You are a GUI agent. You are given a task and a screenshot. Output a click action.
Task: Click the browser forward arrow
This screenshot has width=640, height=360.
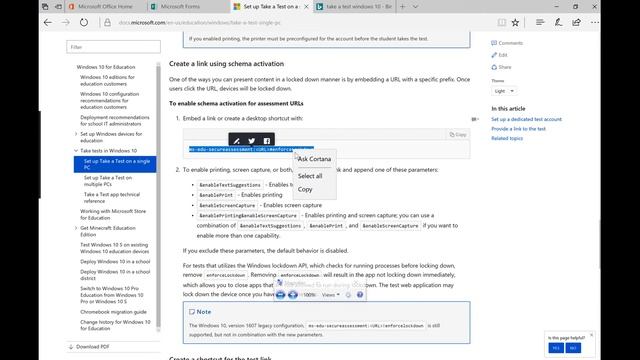coord(66,22)
